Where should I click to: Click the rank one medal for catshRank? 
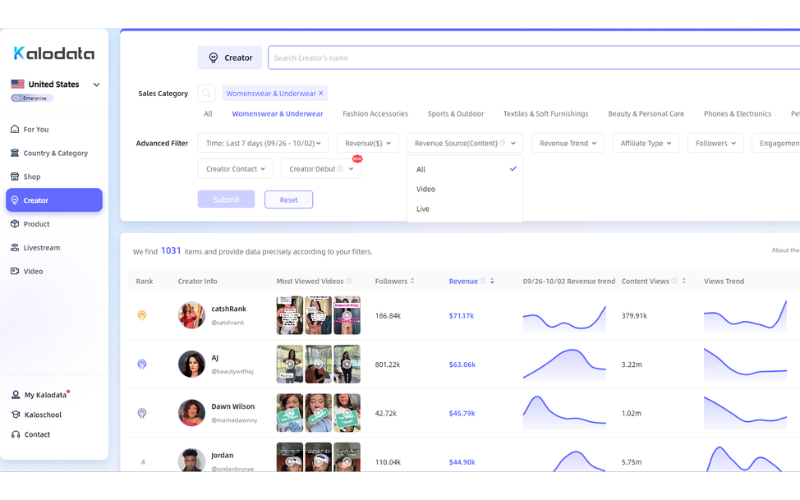point(142,315)
